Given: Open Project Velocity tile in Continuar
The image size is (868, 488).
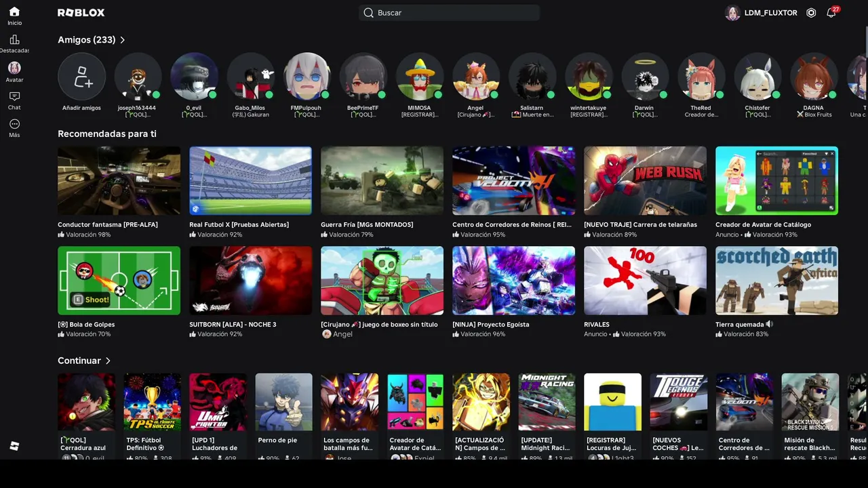Looking at the screenshot, I should [x=744, y=416].
